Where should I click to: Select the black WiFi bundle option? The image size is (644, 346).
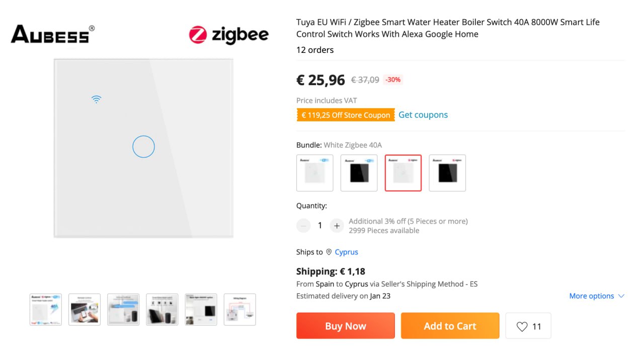pyautogui.click(x=359, y=173)
